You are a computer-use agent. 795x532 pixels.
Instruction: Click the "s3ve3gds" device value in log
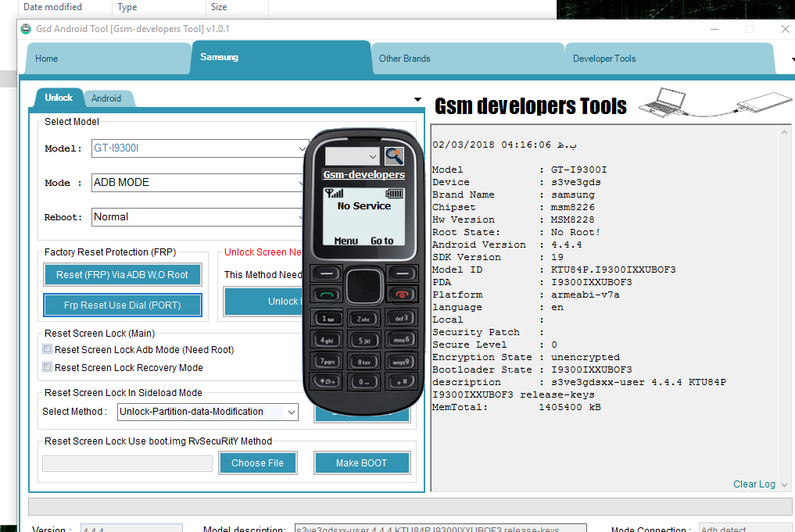click(x=576, y=182)
